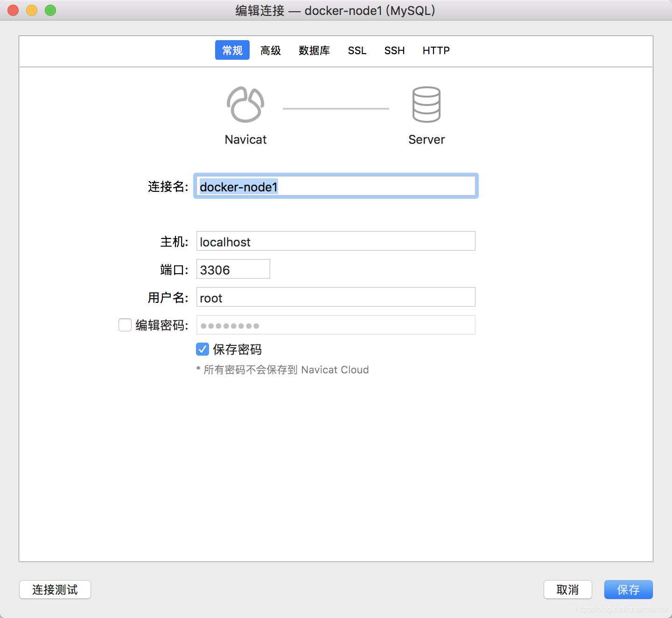Close the window with red button

tap(13, 10)
